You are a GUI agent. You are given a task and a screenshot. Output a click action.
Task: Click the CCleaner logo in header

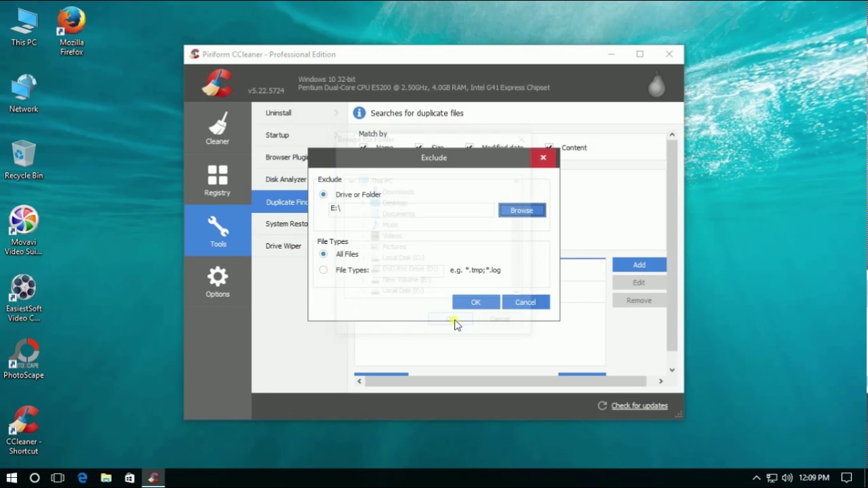[x=217, y=83]
